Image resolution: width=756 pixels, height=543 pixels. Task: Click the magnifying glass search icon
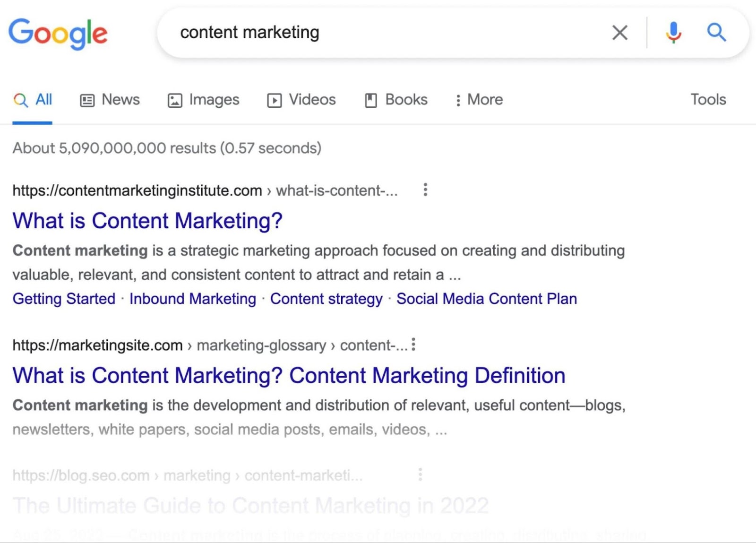[x=716, y=33]
